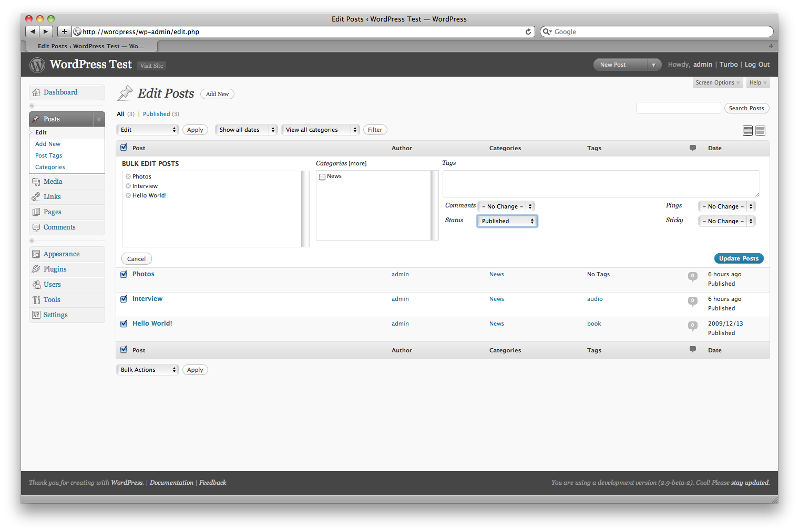Check the News category checkbox

click(x=322, y=177)
